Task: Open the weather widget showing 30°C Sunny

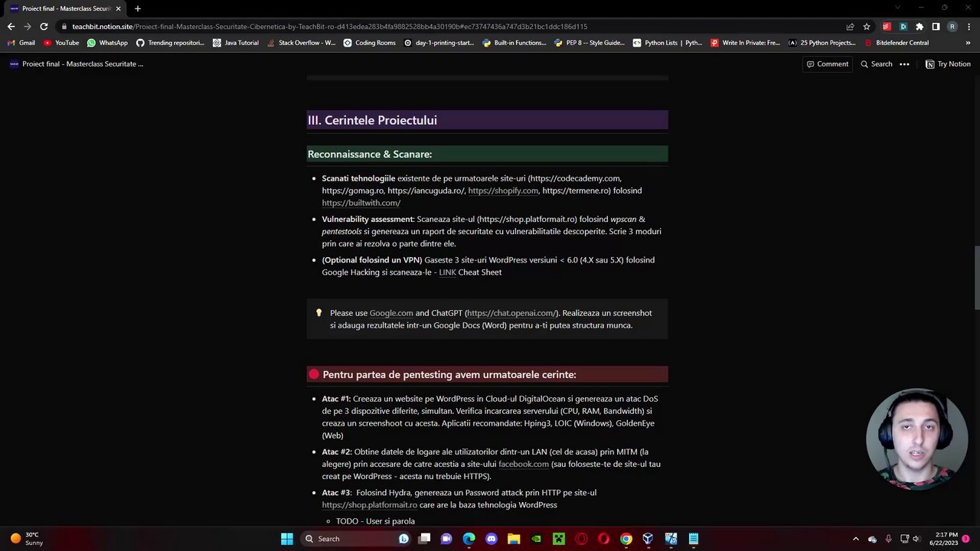Action: click(26, 539)
